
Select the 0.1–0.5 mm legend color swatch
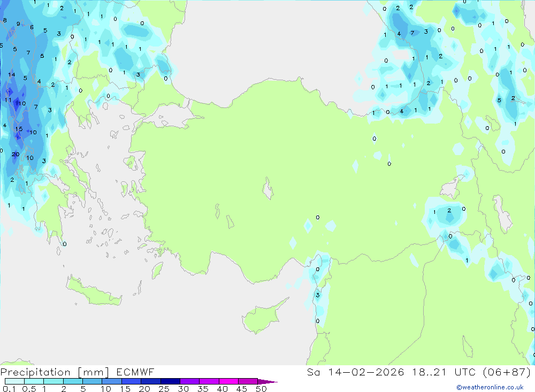[14, 381]
